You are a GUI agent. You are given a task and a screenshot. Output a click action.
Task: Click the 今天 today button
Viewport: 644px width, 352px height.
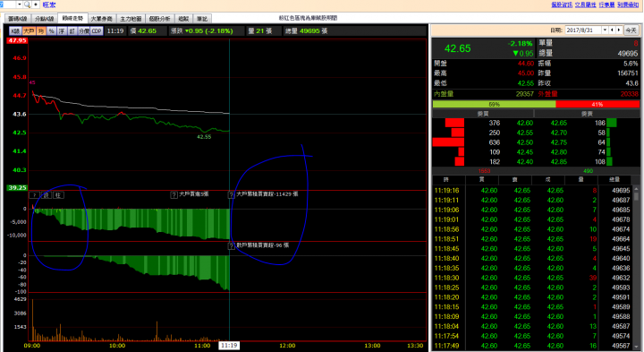click(x=631, y=30)
